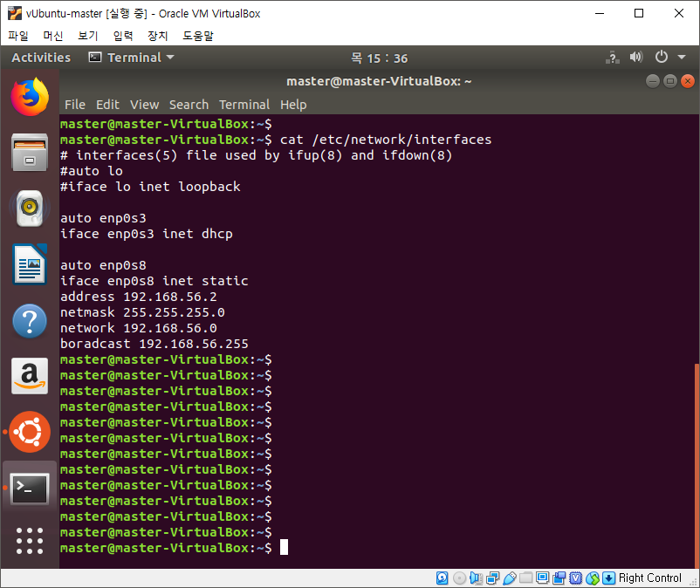
Task: Click the 'netmask 255.255.255.0' line
Action: [x=142, y=312]
